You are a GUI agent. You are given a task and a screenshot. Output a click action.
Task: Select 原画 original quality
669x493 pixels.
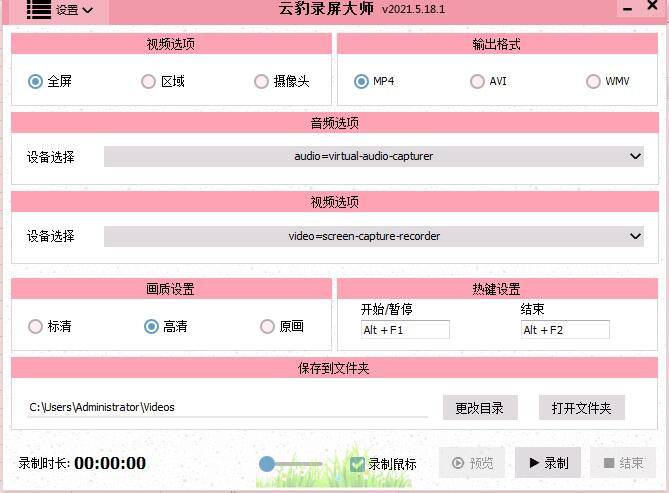pos(267,327)
